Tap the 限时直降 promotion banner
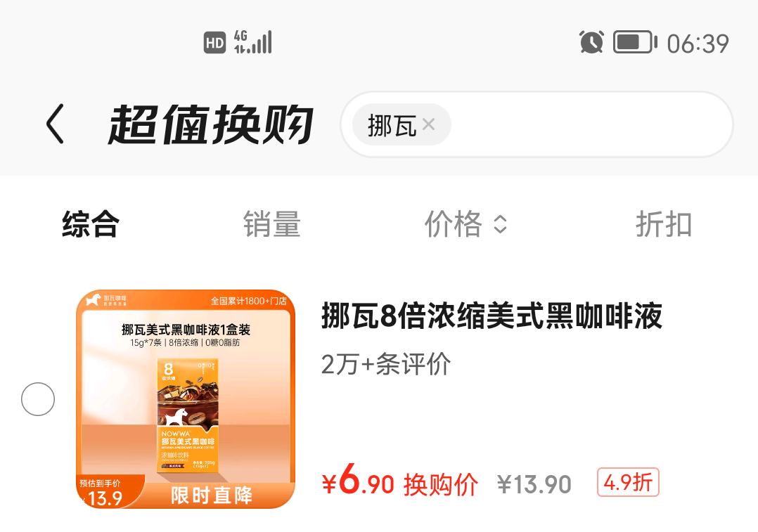 click(211, 495)
